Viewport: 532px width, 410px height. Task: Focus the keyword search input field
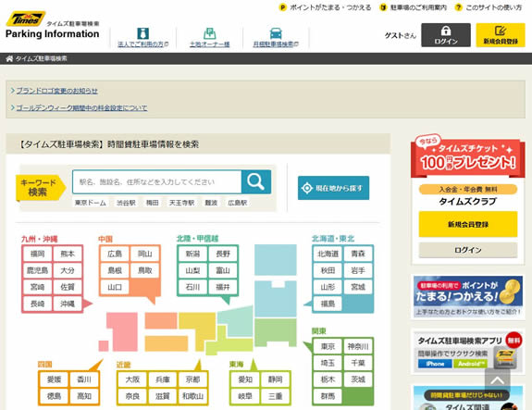156,182
